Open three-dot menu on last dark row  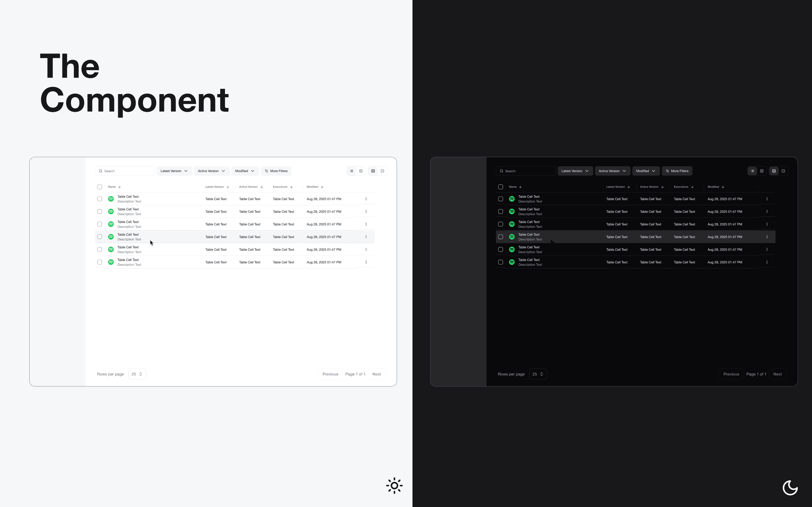point(767,262)
